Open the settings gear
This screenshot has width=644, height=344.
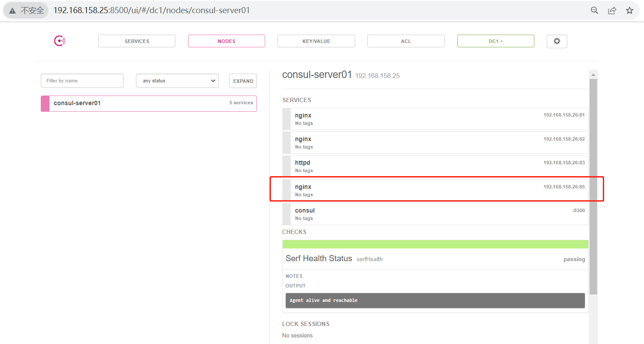(x=557, y=41)
